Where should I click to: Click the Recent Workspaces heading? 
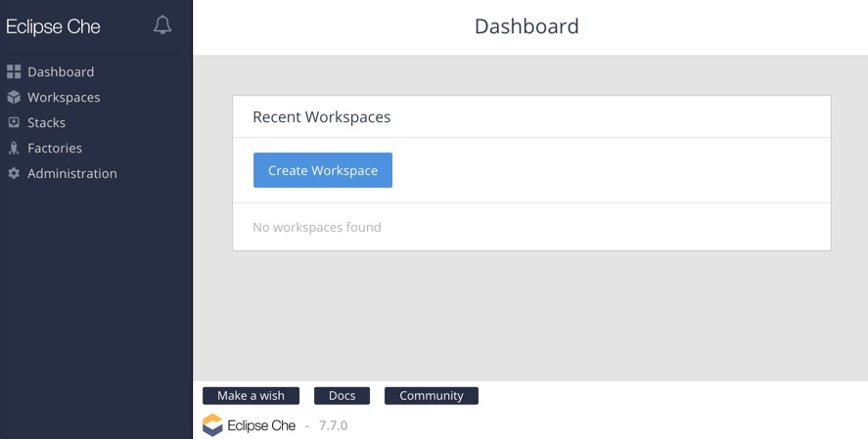pos(322,117)
